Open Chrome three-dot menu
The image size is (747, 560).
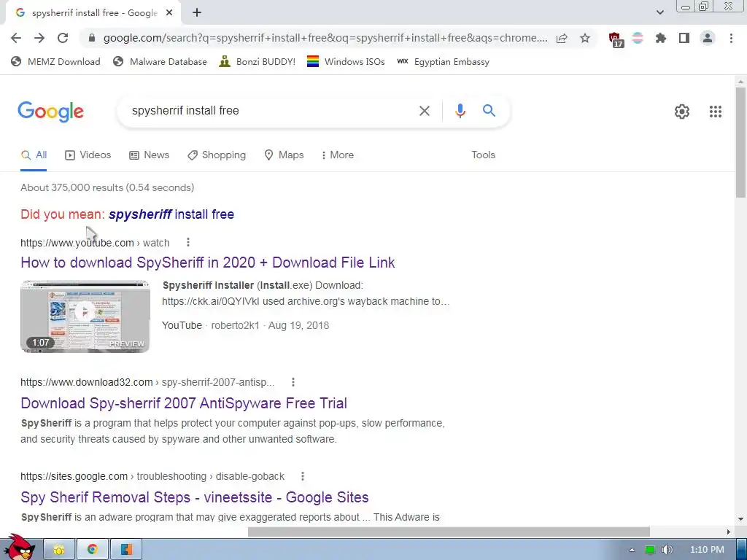click(x=731, y=38)
